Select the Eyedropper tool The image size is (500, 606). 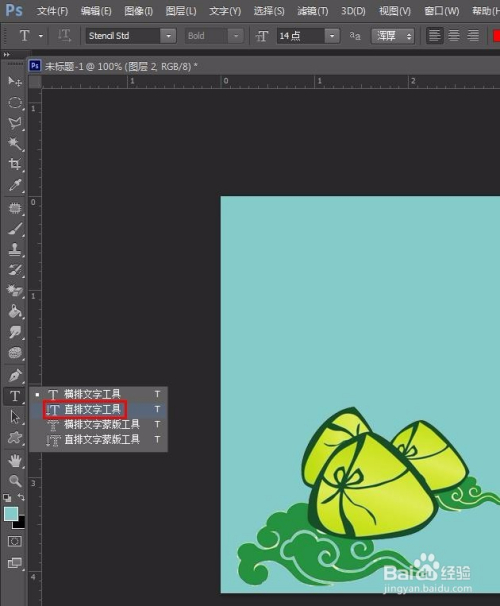tap(15, 185)
